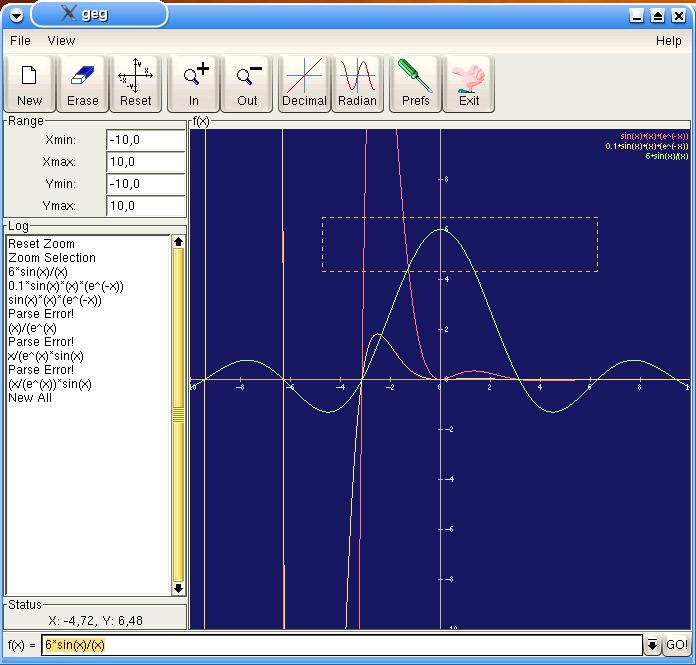
Task: Close the geg window
Action: pyautogui.click(x=679, y=16)
